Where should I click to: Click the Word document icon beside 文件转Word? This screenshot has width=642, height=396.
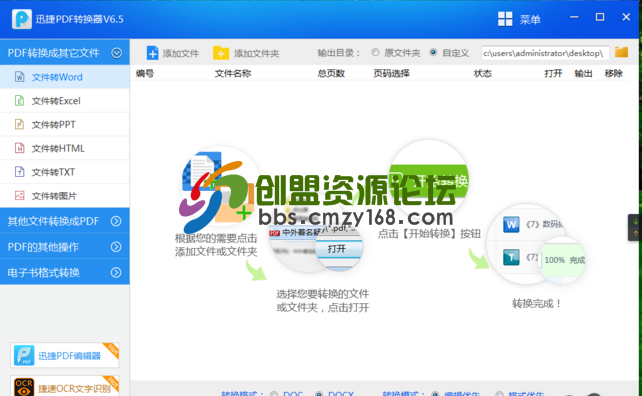tap(19, 77)
